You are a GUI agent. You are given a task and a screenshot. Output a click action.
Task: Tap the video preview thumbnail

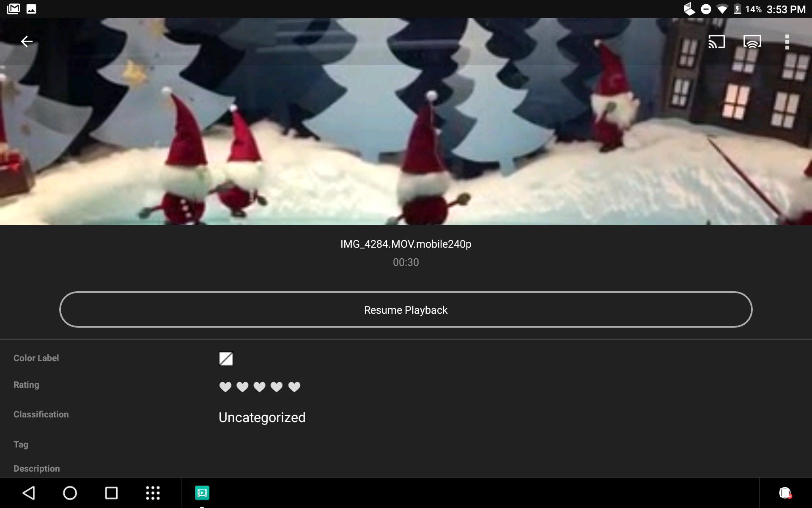point(406,121)
